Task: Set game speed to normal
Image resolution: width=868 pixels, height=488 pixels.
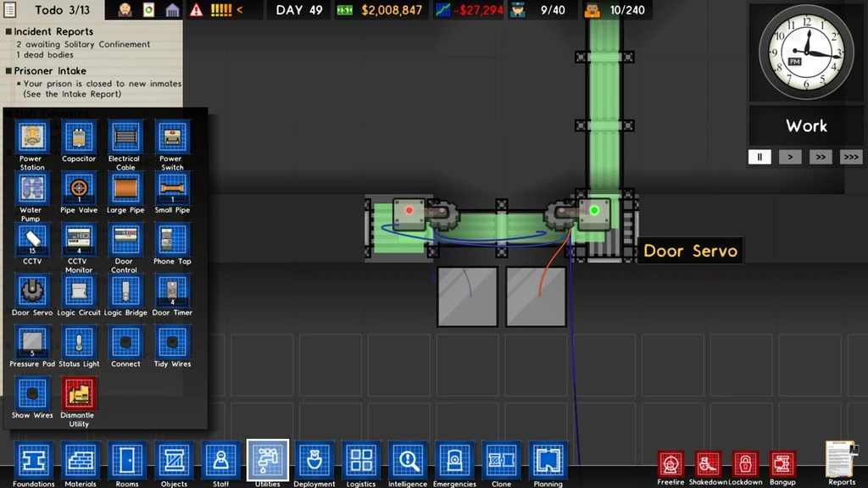Action: pyautogui.click(x=790, y=157)
